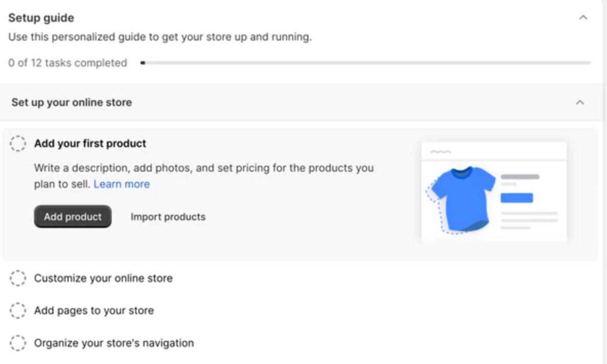
Task: Open Import products
Action: tap(168, 217)
